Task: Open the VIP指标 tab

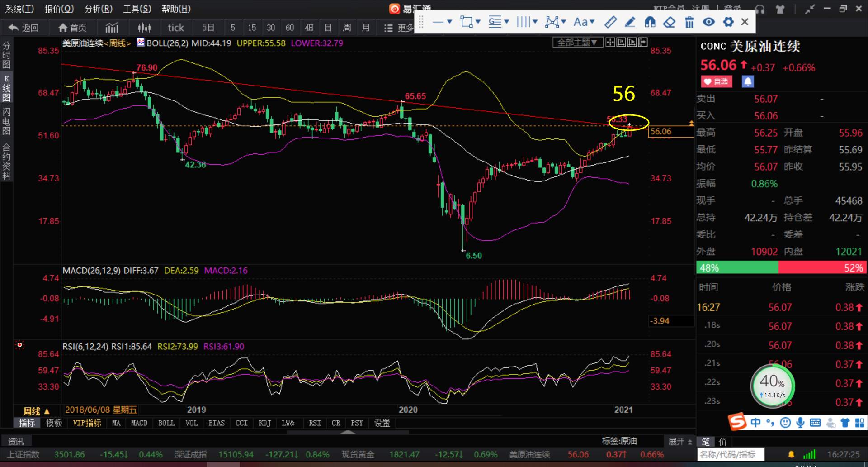Action: tap(87, 423)
